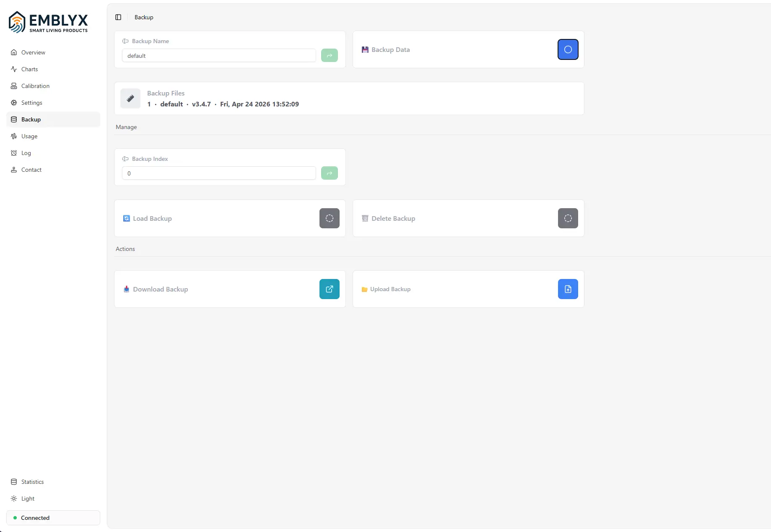Click the Upload Backup file button
The width and height of the screenshot is (771, 532).
[x=568, y=289]
